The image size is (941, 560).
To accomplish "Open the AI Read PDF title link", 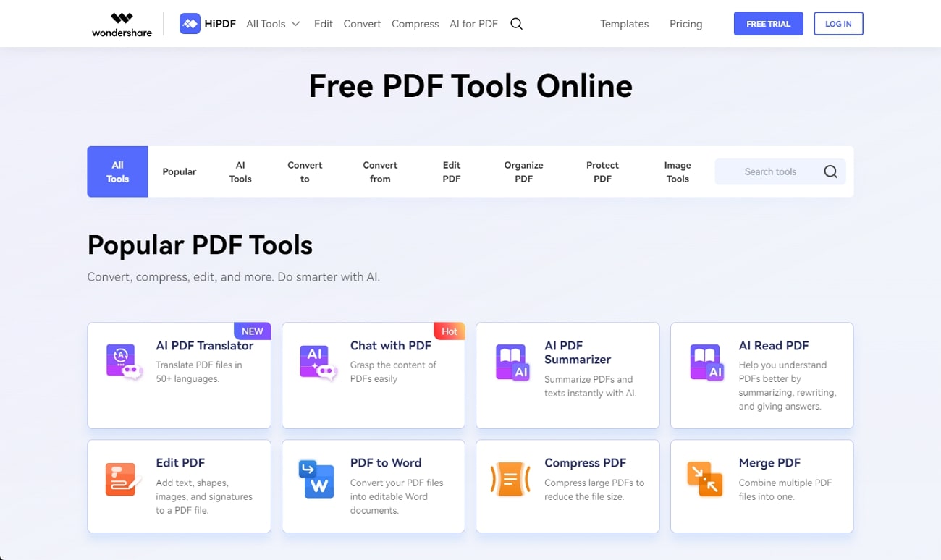I will pos(774,345).
